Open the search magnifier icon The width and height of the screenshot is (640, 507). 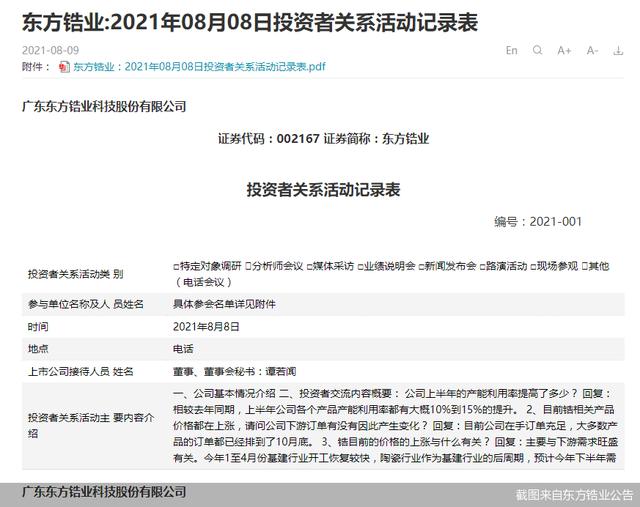point(538,50)
